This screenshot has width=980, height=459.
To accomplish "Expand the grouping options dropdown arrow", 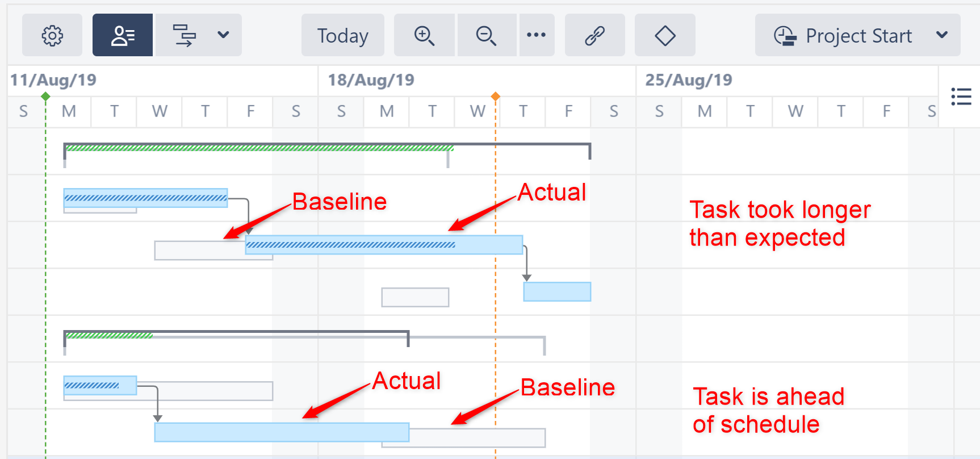I will click(x=223, y=35).
